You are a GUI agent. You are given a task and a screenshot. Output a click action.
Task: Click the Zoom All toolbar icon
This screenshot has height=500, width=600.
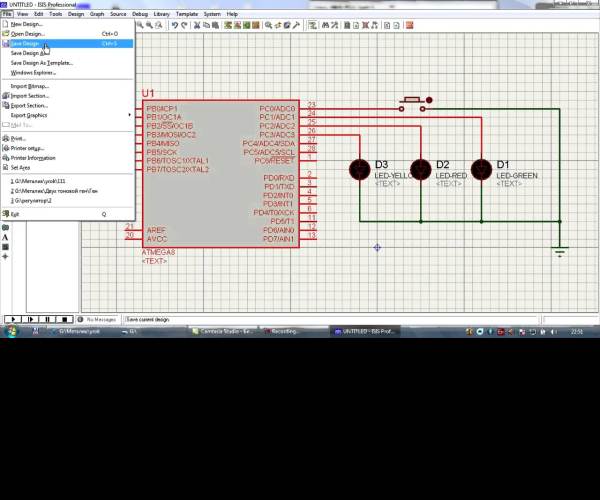158,25
